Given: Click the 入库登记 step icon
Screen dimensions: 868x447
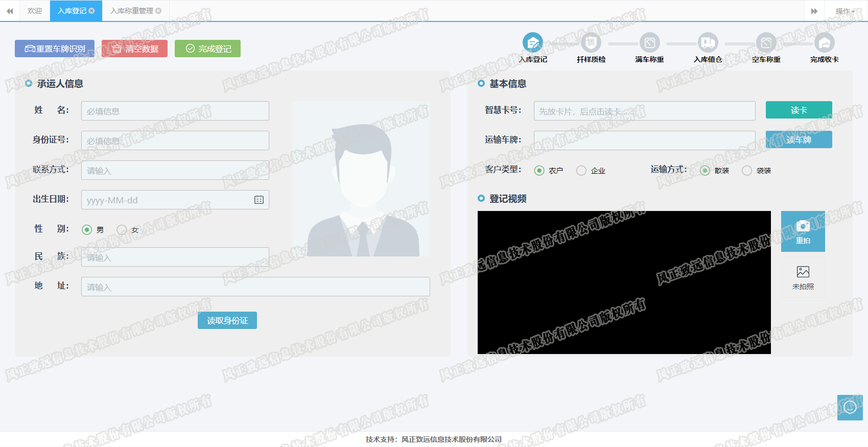Looking at the screenshot, I should coord(532,43).
